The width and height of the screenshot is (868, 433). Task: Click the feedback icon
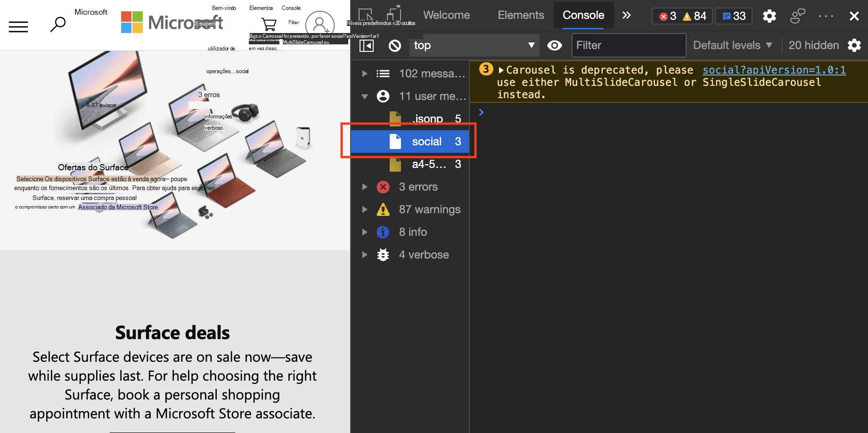[797, 16]
